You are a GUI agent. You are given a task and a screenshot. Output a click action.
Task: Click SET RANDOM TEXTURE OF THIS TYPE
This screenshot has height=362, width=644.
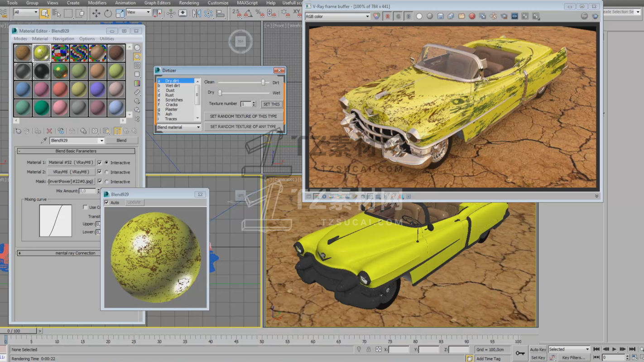(x=243, y=116)
